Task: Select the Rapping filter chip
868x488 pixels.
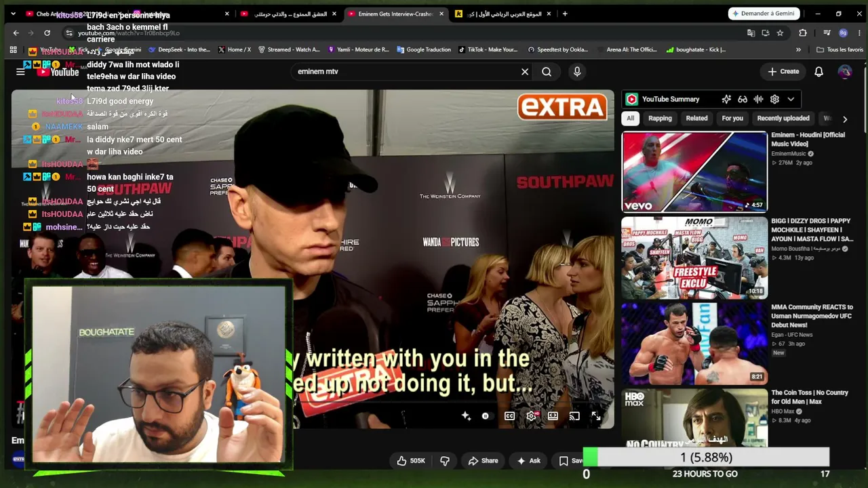Action: point(660,118)
